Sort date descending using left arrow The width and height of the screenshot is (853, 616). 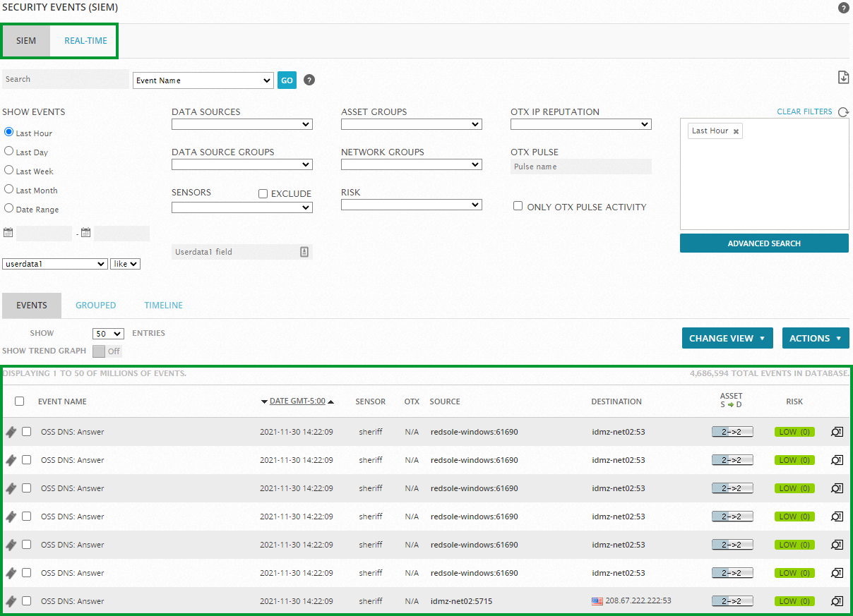click(265, 401)
